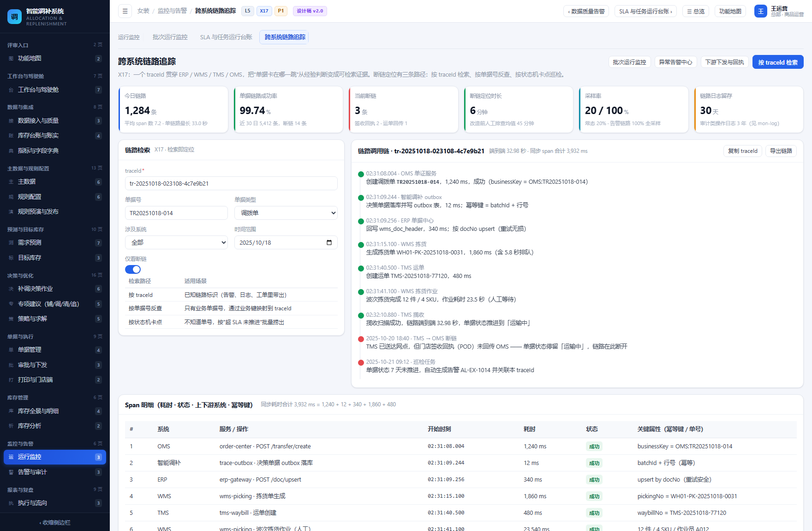Open the 数据质量告警 button in top bar
The height and width of the screenshot is (531, 812).
pos(586,11)
